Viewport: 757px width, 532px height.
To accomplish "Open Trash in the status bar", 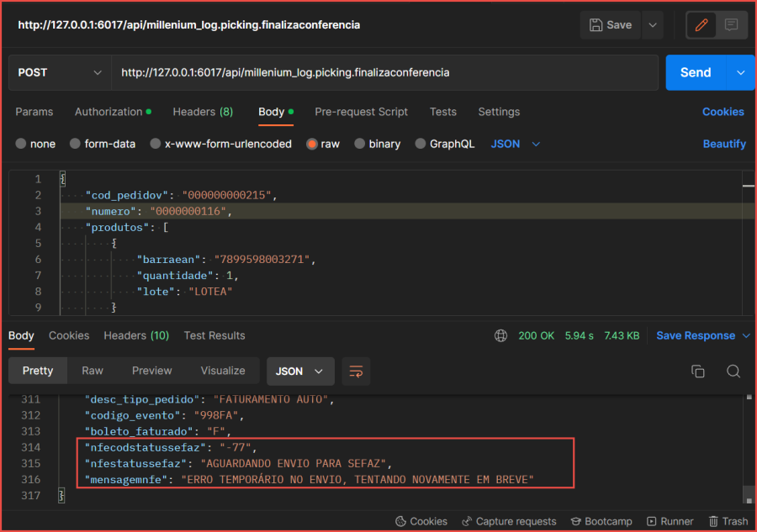I will (728, 521).
